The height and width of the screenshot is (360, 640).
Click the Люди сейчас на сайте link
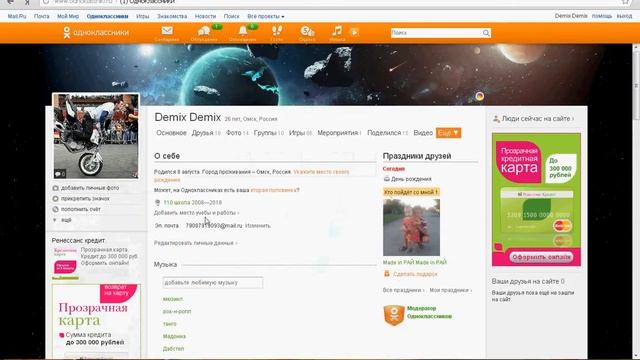(537, 119)
